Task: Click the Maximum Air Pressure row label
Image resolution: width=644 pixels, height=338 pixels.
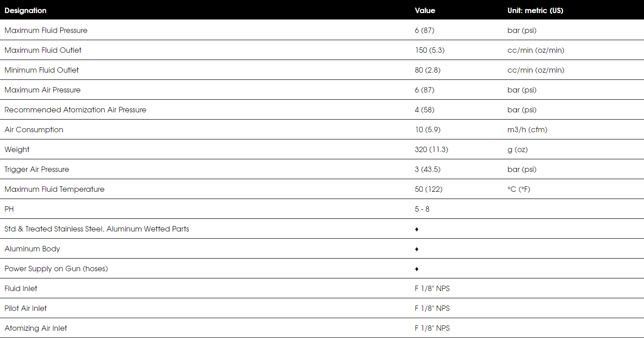Action: coord(42,90)
